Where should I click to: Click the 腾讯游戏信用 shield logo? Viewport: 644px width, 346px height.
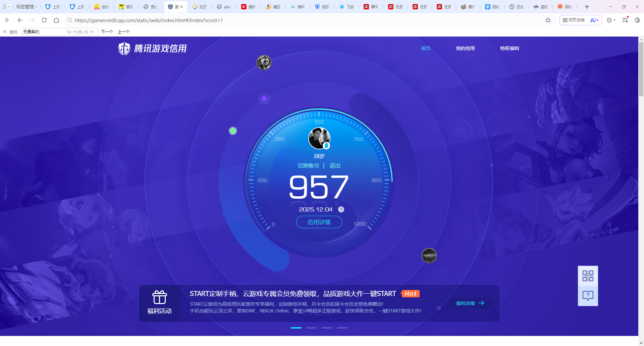[x=124, y=48]
